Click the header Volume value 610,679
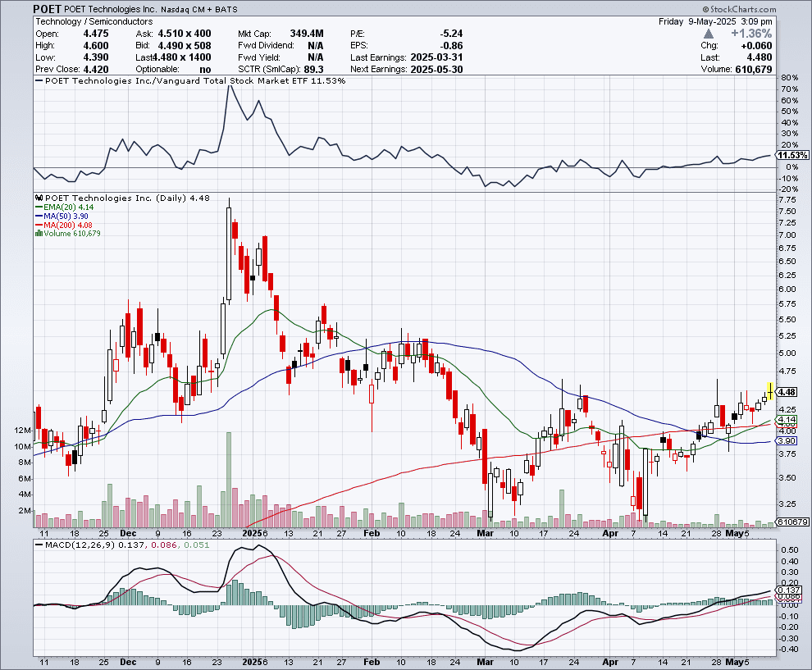 [x=754, y=70]
